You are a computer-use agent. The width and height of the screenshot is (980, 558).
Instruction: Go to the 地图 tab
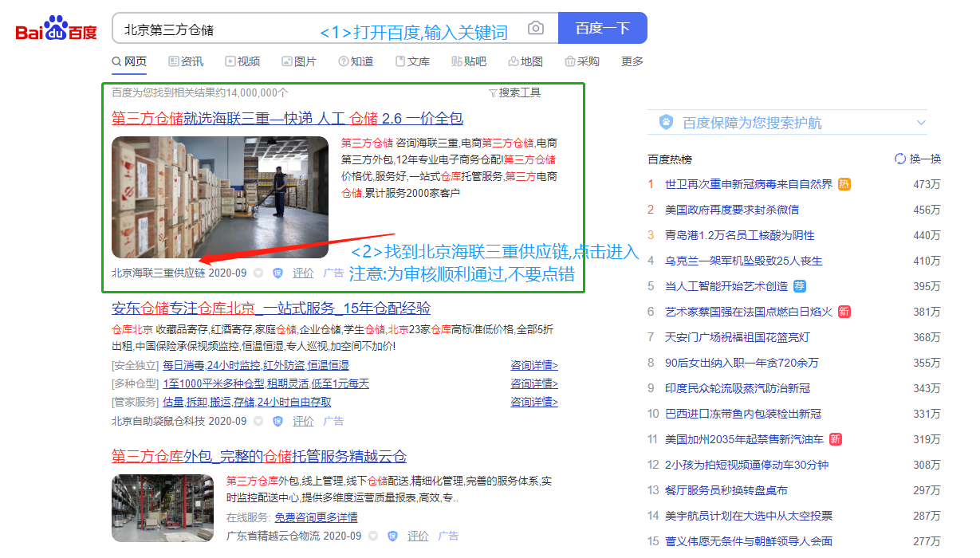coord(525,61)
